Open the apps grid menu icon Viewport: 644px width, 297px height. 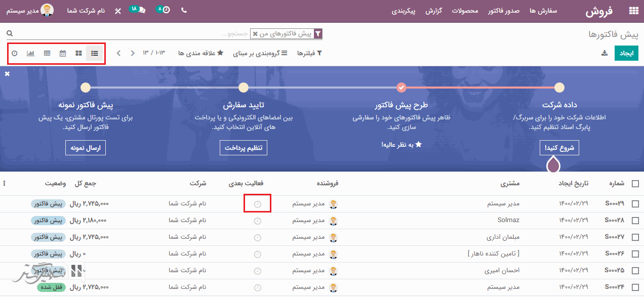pyautogui.click(x=633, y=11)
